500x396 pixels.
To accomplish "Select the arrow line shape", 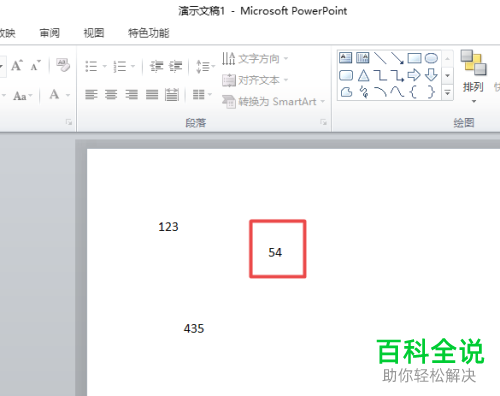I will coord(397,58).
